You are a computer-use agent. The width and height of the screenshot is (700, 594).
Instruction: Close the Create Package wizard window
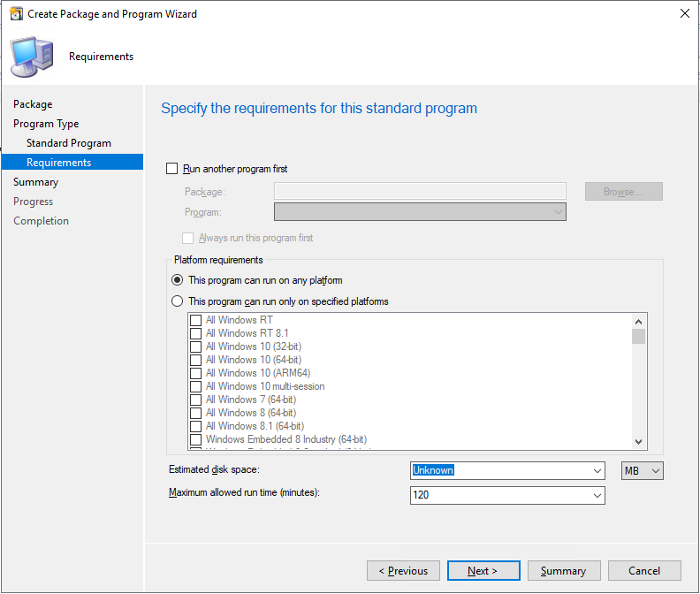tap(684, 13)
